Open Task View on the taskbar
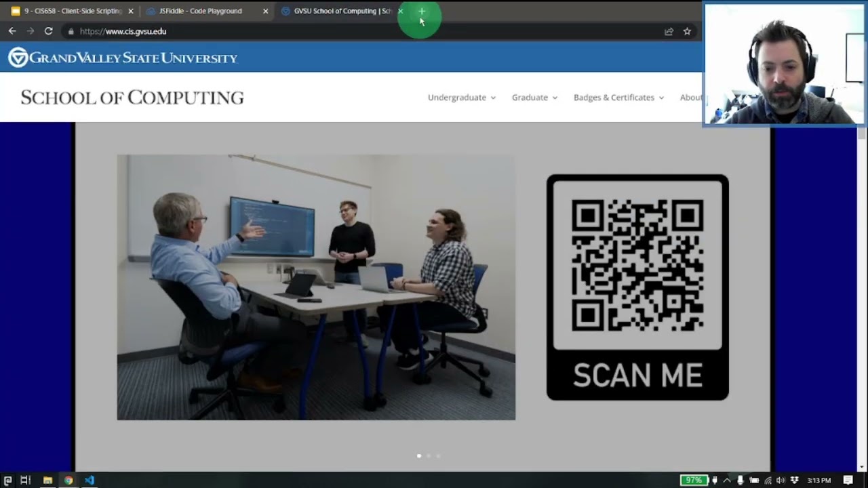 coord(26,480)
